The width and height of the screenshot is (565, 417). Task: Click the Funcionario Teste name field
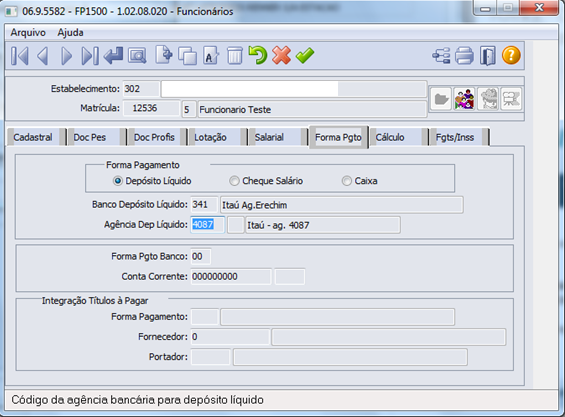coord(312,109)
